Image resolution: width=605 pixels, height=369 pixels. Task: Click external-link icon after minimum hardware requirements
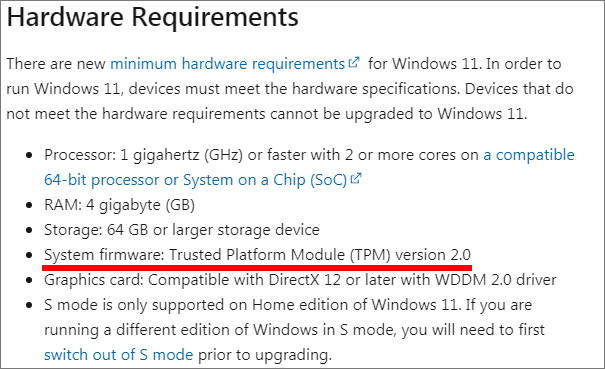tap(354, 62)
